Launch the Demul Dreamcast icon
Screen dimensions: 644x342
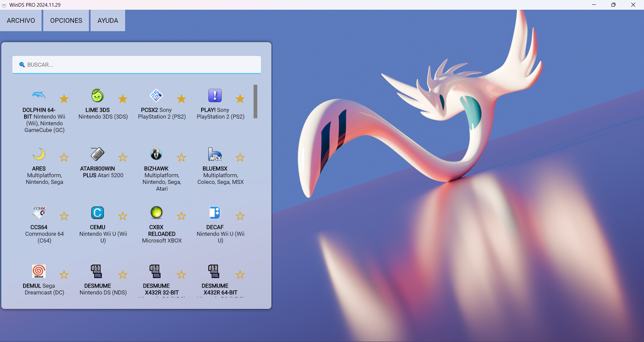(39, 271)
